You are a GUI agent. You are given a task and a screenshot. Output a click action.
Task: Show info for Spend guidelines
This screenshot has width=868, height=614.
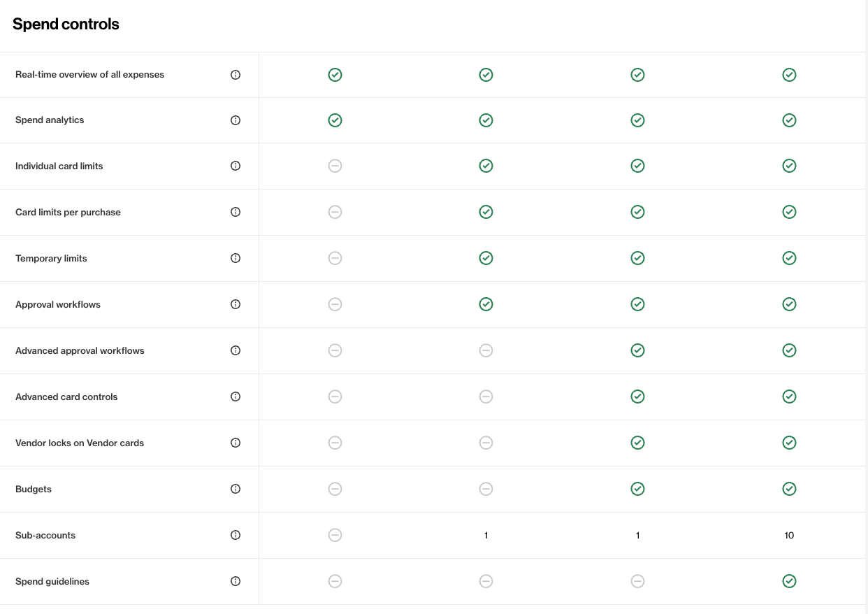(236, 581)
